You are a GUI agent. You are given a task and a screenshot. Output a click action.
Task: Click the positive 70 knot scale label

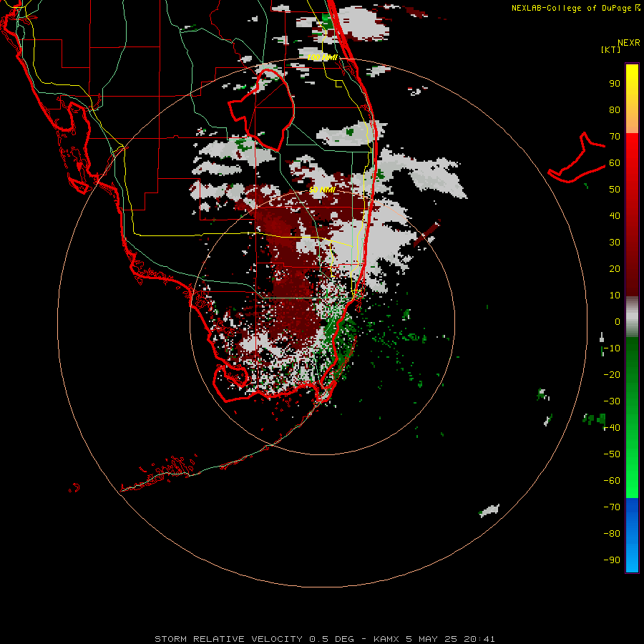click(615, 137)
